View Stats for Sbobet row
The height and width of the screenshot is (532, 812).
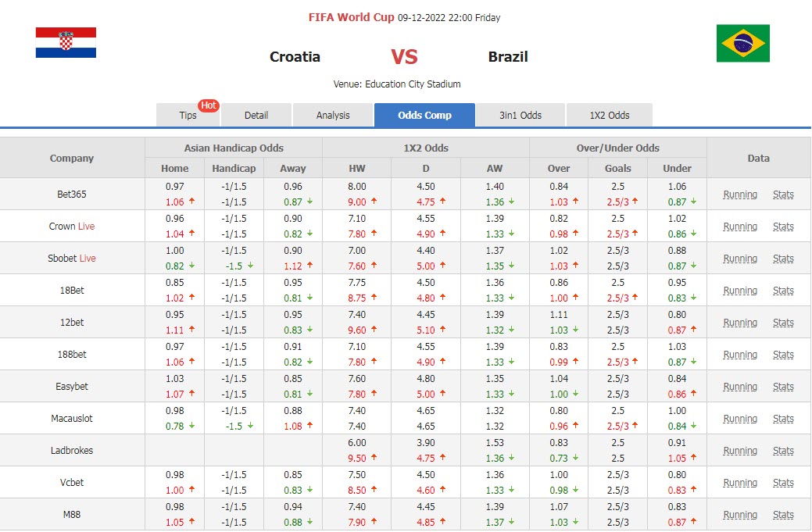(x=783, y=259)
